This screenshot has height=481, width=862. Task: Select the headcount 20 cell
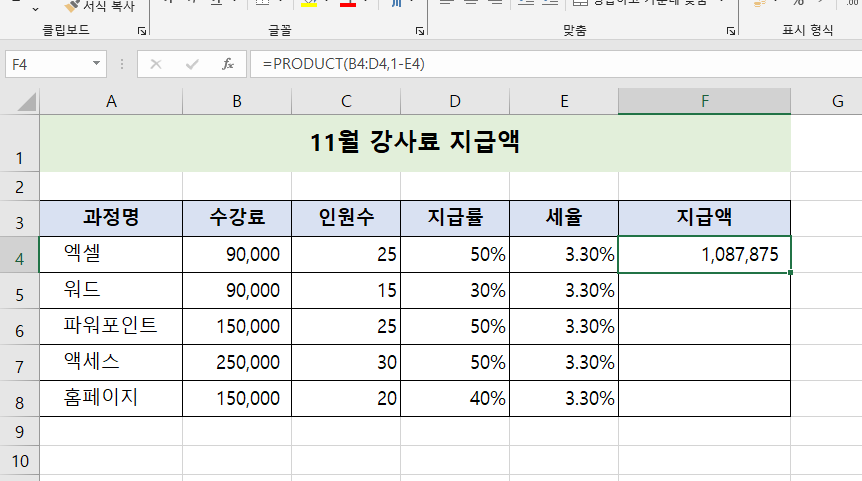346,399
